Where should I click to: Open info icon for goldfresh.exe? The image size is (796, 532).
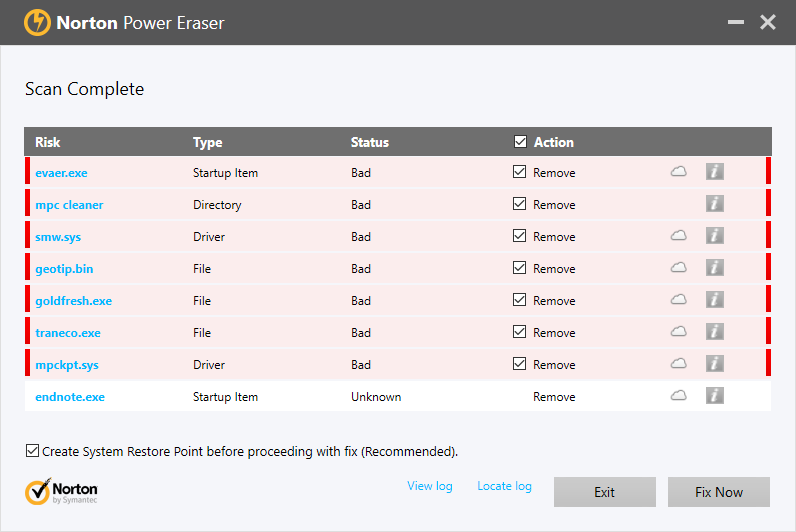click(x=715, y=300)
